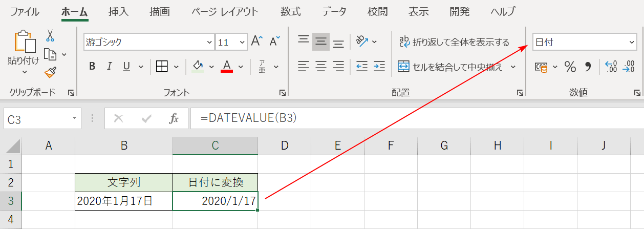Click the Copy icon
Viewport: 644px width, 229px height.
pyautogui.click(x=50, y=54)
